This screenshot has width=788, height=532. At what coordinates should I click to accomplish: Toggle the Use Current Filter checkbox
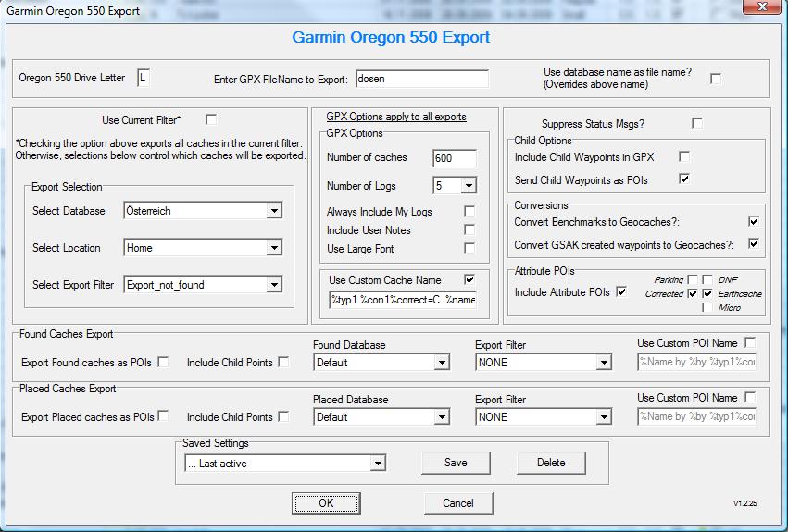click(x=211, y=119)
